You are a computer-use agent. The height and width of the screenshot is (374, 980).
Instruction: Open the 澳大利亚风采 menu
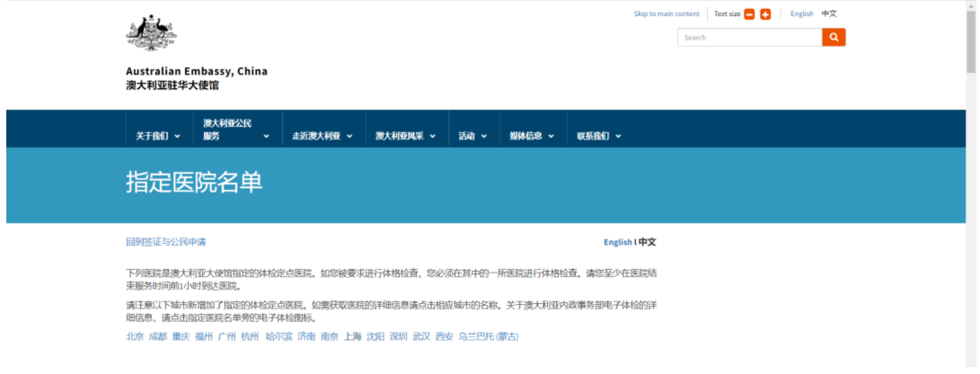[405, 136]
